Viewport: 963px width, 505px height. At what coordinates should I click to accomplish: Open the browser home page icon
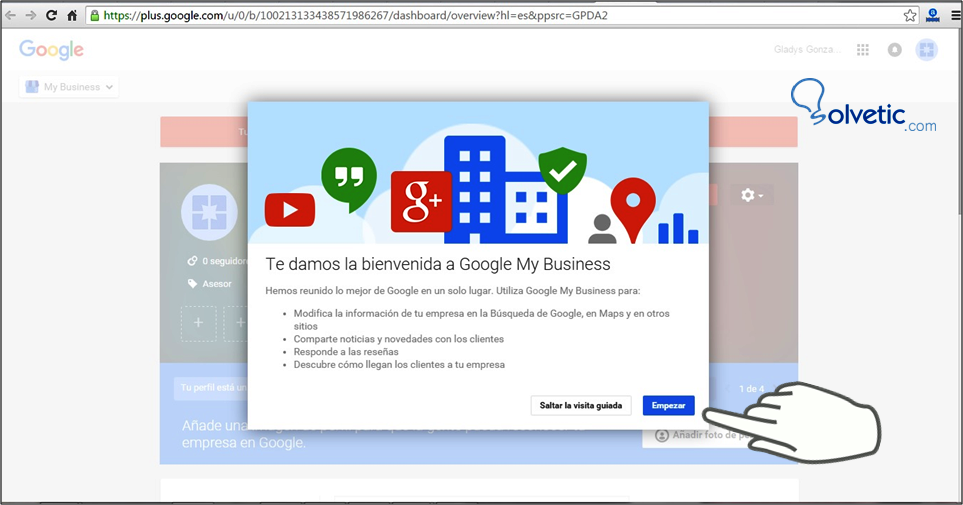72,15
